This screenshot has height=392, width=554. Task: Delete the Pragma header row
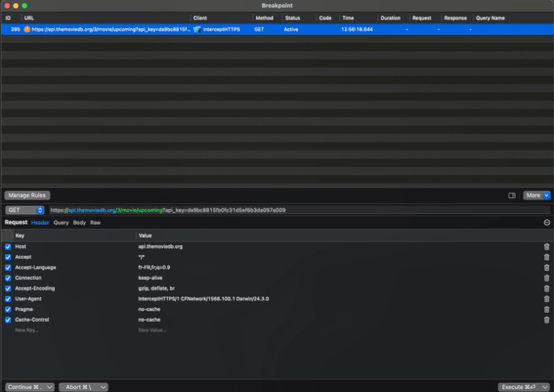(x=546, y=309)
